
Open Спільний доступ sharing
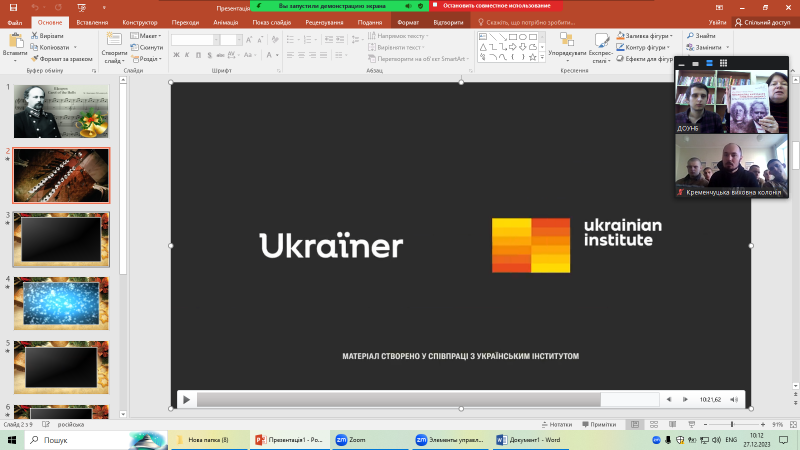(x=762, y=22)
